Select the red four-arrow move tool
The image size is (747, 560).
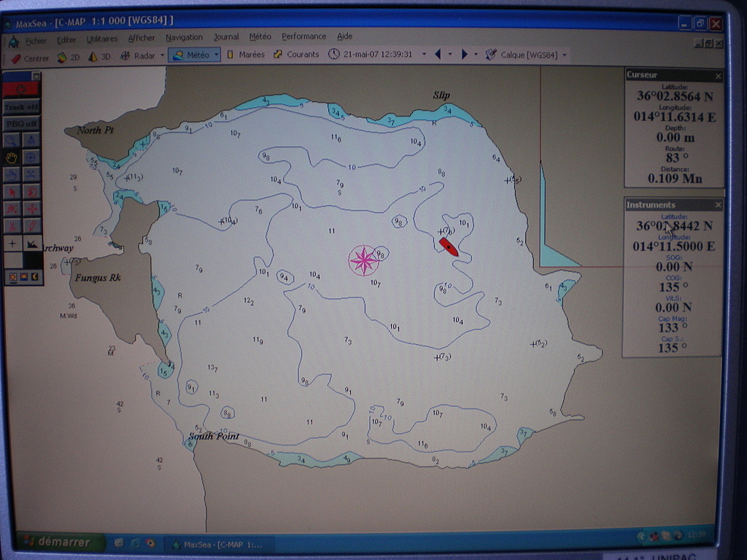pos(31,209)
